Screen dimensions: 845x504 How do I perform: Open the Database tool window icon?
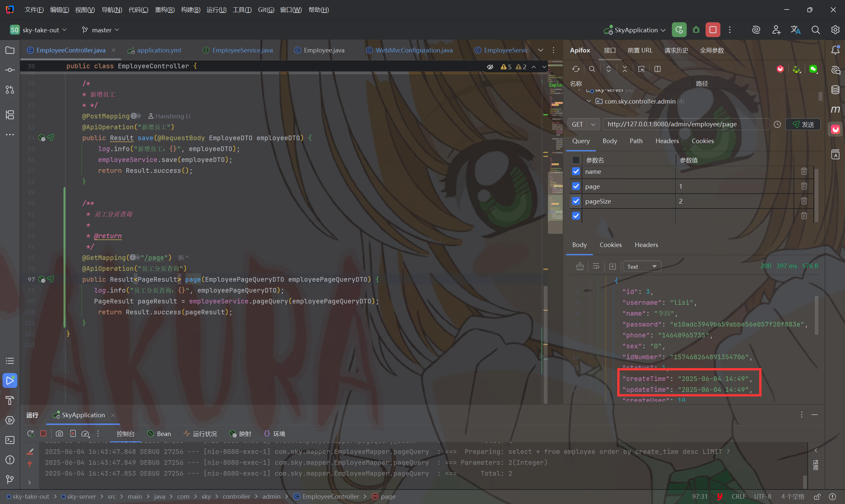(x=835, y=90)
